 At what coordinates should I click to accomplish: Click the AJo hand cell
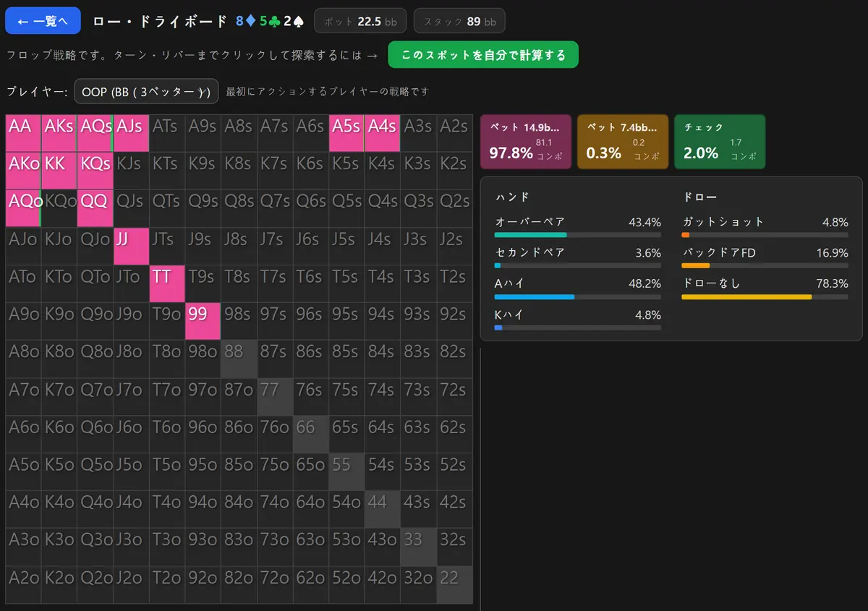pyautogui.click(x=23, y=246)
